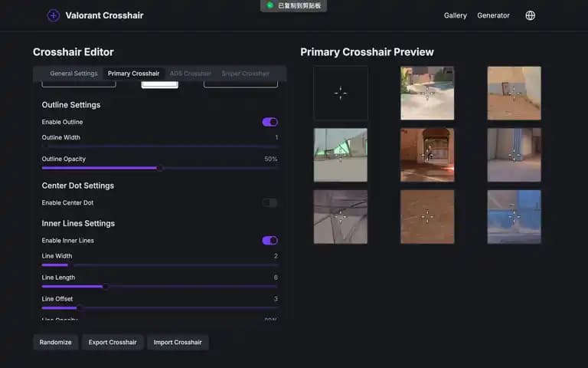Click the Line Width slider handle
This screenshot has width=588, height=368.
pyautogui.click(x=70, y=264)
